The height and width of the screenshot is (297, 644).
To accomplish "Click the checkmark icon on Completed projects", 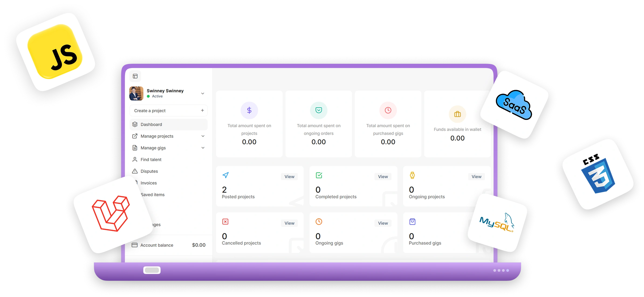I will pyautogui.click(x=319, y=175).
